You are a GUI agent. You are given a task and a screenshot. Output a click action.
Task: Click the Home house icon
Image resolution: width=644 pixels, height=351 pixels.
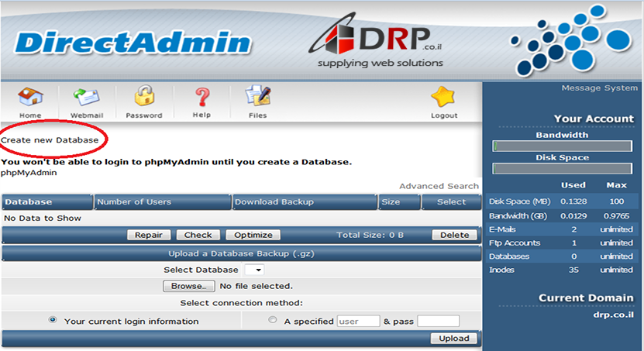click(x=30, y=98)
